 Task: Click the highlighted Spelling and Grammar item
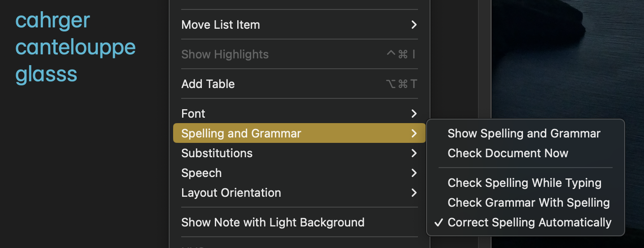(x=241, y=133)
